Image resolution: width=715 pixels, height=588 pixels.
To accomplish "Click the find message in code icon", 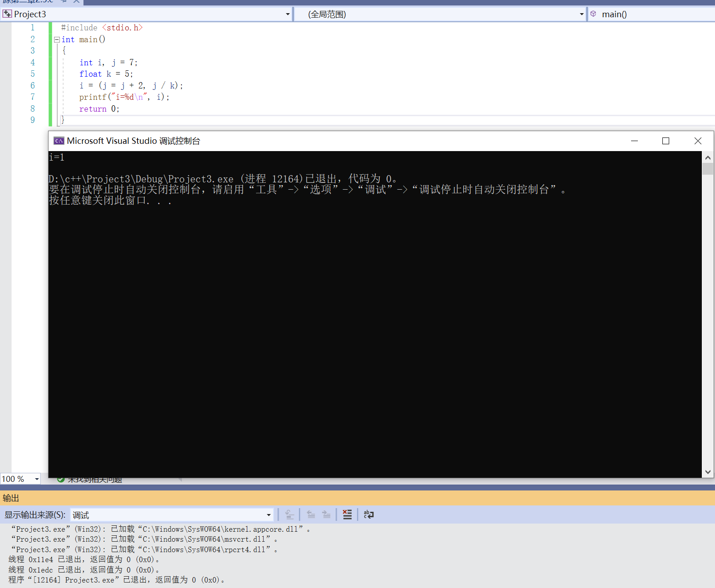I will click(289, 514).
